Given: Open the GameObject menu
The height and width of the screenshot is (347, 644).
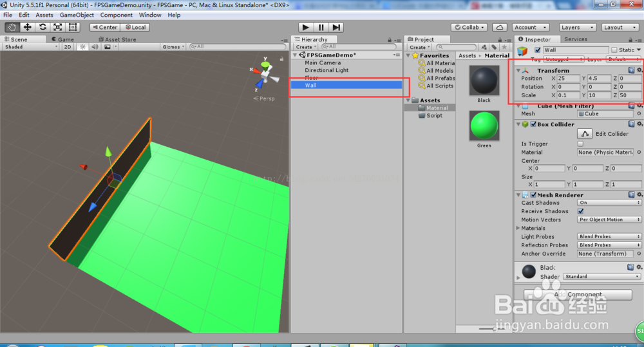Looking at the screenshot, I should [77, 15].
